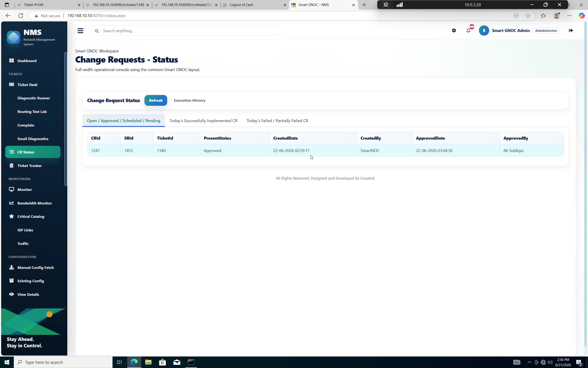Open Manual Config Fetch page

click(33, 268)
